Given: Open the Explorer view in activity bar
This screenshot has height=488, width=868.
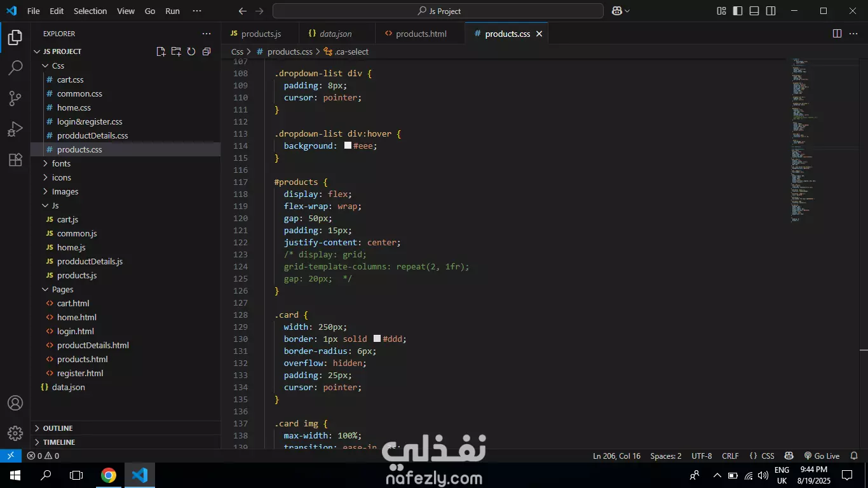Looking at the screenshot, I should pos(15,38).
